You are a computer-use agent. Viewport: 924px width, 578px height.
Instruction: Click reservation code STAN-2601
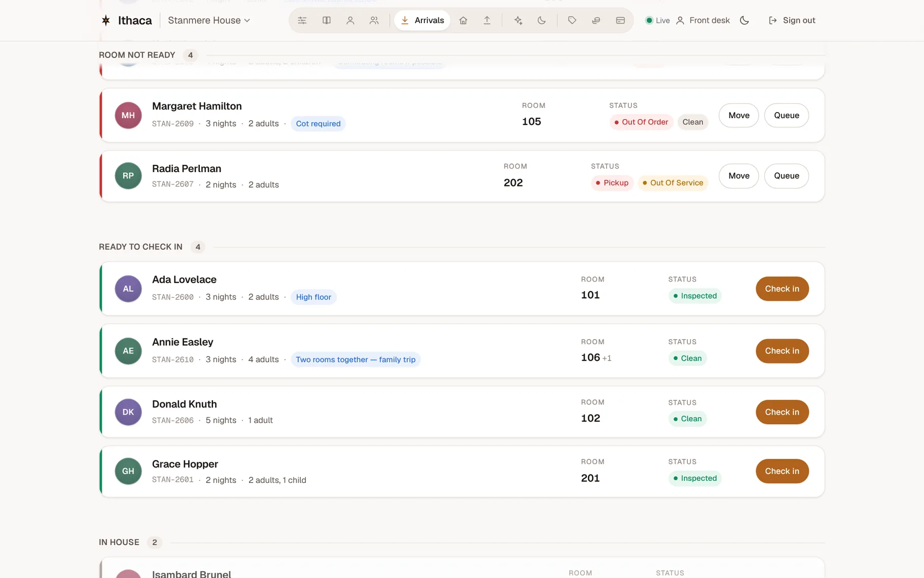[173, 480]
